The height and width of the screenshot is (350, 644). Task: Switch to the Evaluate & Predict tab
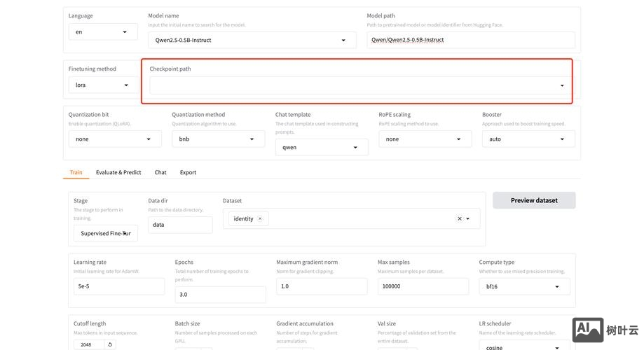(x=118, y=172)
